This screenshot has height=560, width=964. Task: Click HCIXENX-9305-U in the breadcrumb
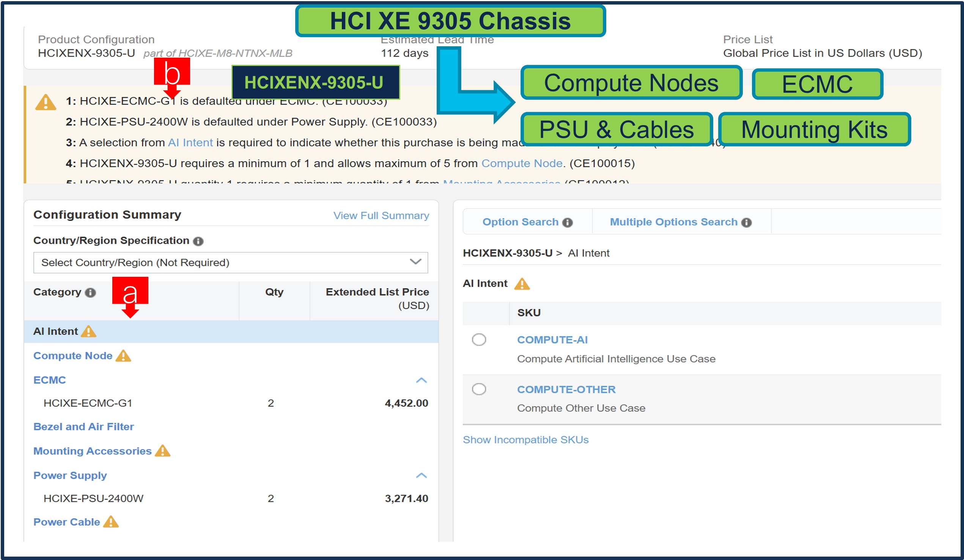pos(508,253)
